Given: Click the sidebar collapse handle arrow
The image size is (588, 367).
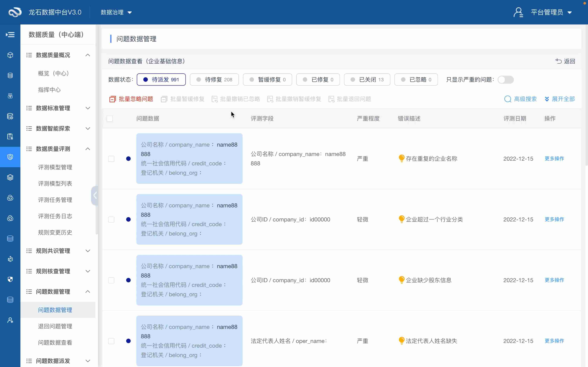Looking at the screenshot, I should coord(95,196).
